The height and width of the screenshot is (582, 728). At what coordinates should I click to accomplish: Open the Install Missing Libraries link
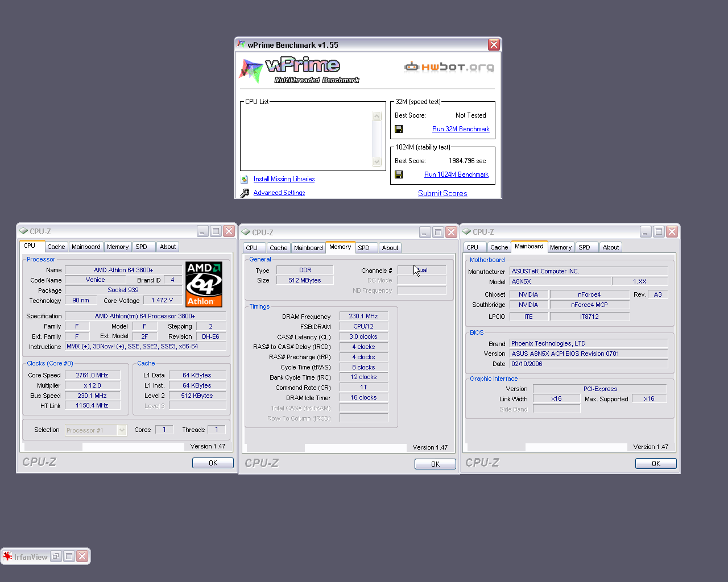(284, 179)
